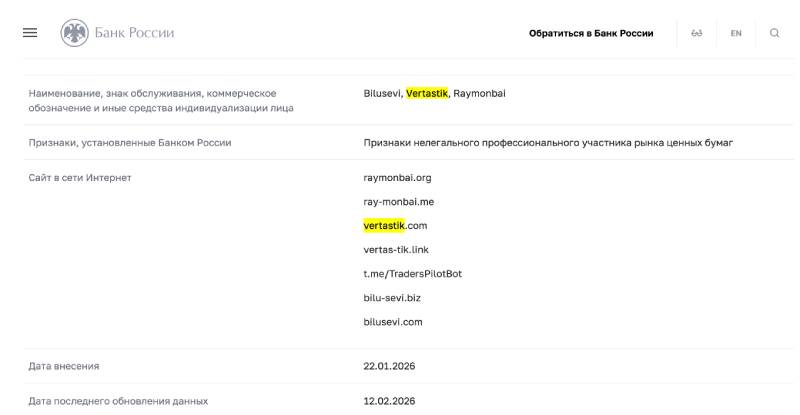The image size is (800, 415).
Task: Click the Bank of Russia emblem logo
Action: click(74, 33)
